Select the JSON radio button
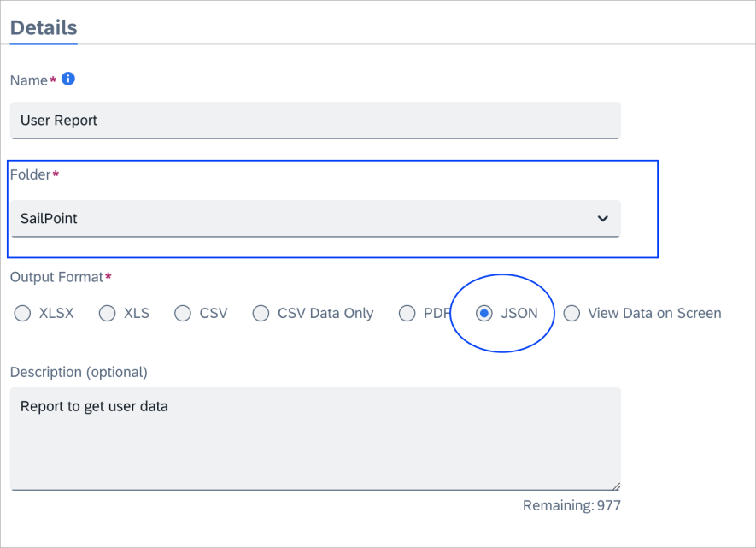Image resolution: width=756 pixels, height=548 pixels. (x=484, y=313)
